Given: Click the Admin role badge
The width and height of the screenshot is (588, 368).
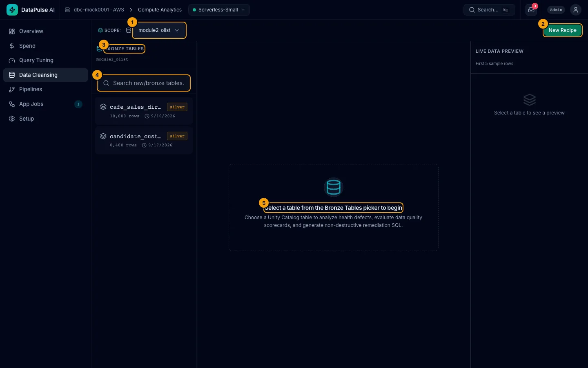Looking at the screenshot, I should [x=556, y=10].
